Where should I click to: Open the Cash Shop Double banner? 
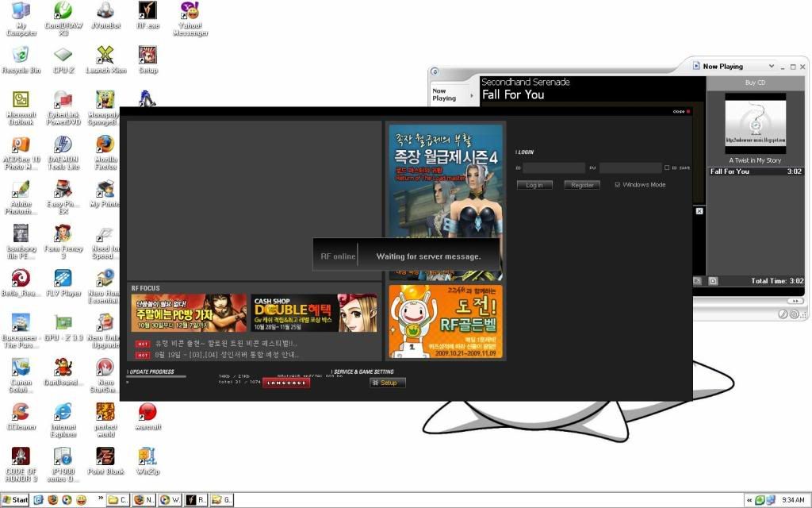314,313
